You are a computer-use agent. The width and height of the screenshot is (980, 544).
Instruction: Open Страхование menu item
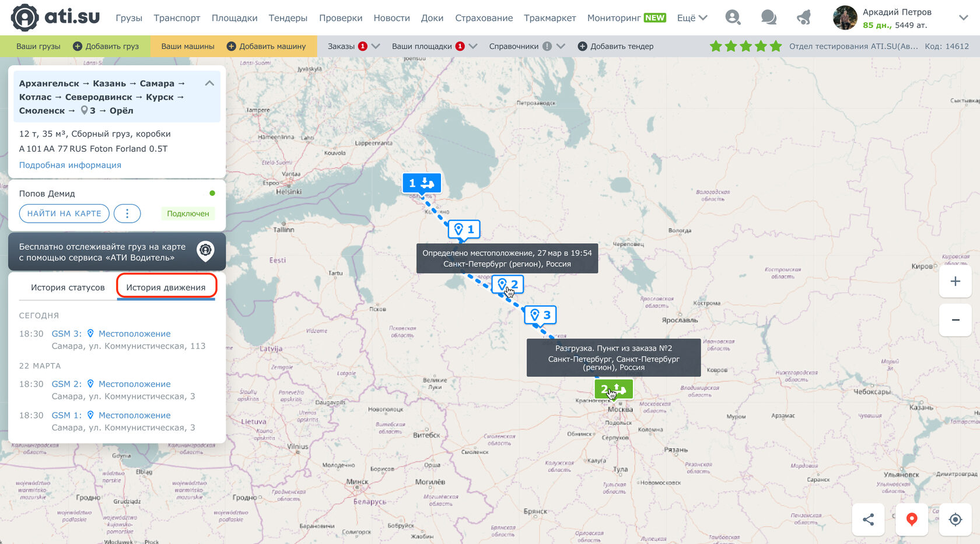coord(484,18)
